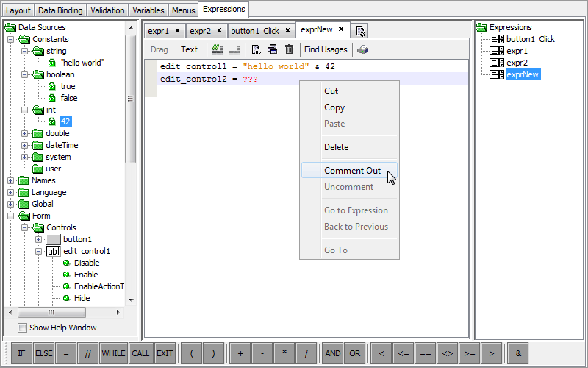The width and height of the screenshot is (588, 368).
Task: Choose Comment Out from context menu
Action: click(352, 170)
